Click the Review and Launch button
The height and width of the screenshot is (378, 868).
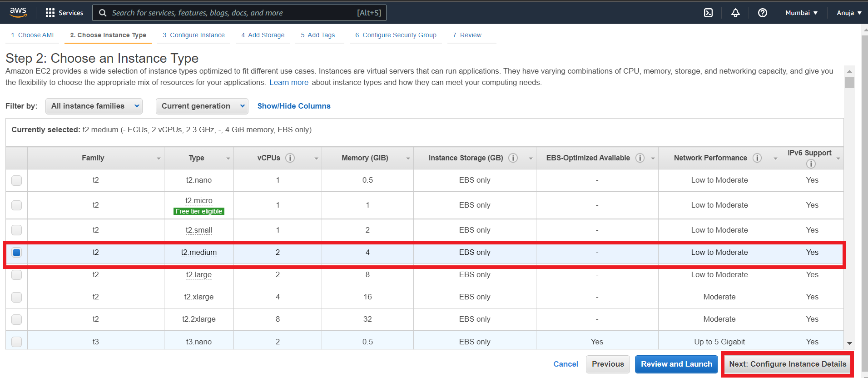(676, 364)
